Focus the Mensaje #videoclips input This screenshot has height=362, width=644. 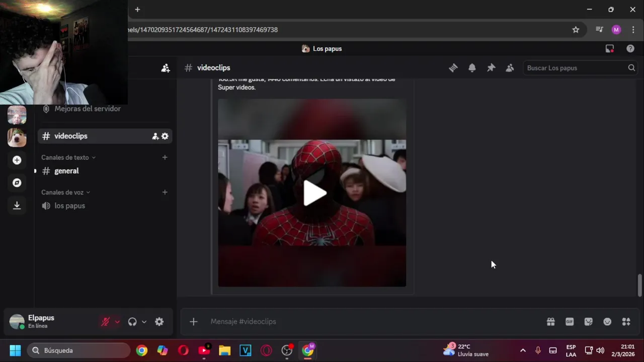click(x=372, y=322)
